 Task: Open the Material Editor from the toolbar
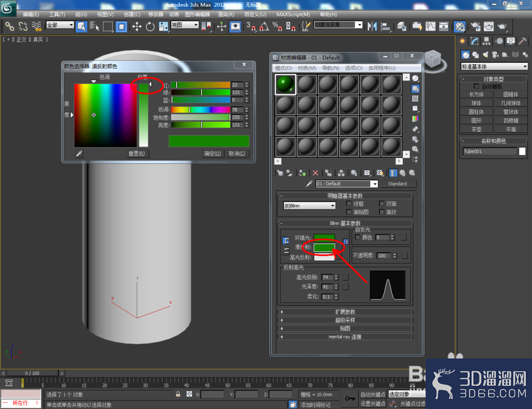click(x=460, y=27)
